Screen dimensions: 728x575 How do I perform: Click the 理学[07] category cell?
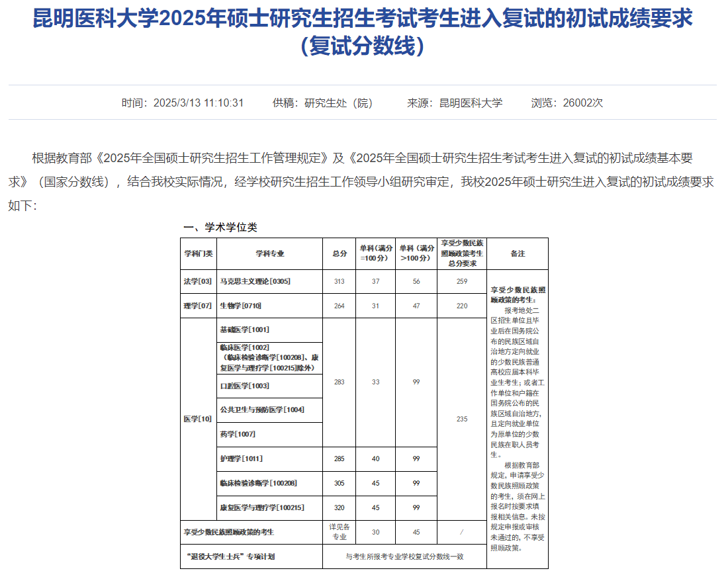[x=198, y=306]
